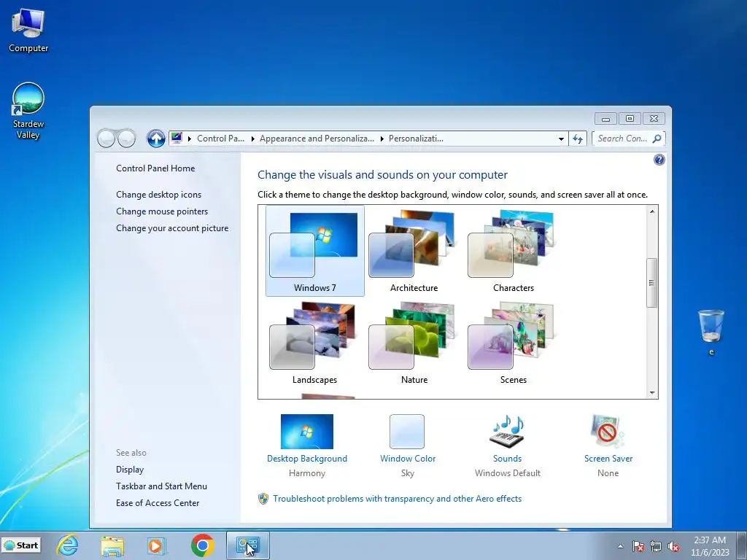Select the Windows 7 theme

(315, 251)
